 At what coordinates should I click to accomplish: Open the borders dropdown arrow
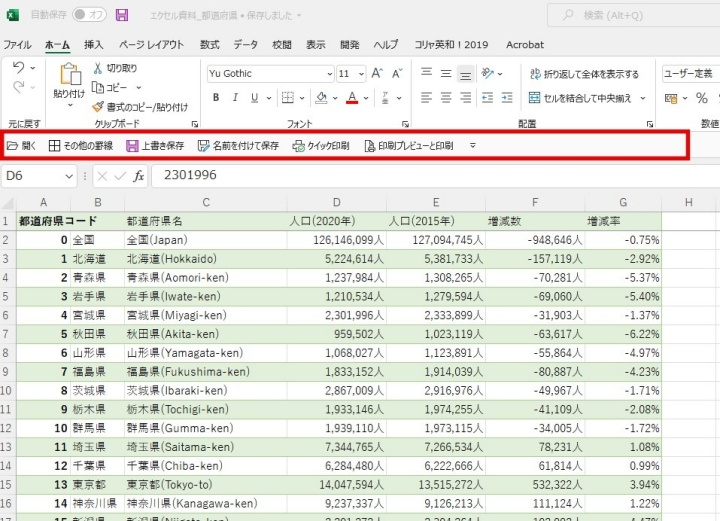tap(302, 98)
